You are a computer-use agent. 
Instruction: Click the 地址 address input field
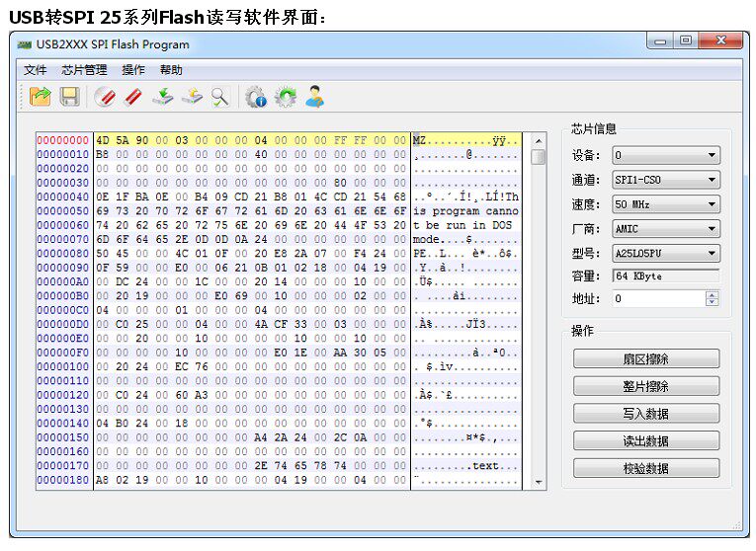pyautogui.click(x=658, y=298)
